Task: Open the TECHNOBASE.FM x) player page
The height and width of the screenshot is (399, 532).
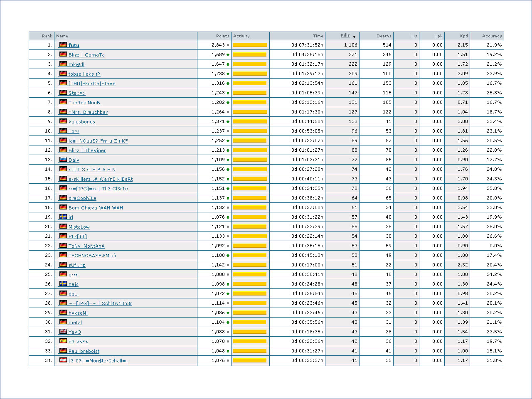Action: coord(92,256)
